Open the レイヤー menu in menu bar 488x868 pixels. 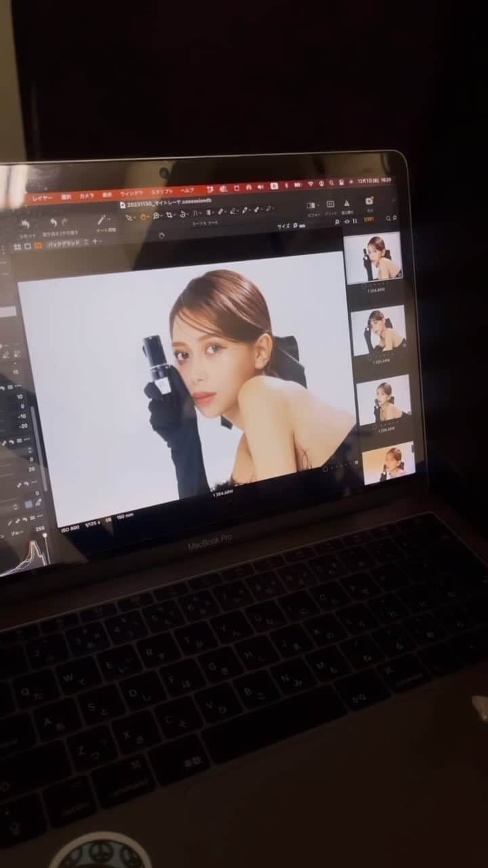point(42,198)
